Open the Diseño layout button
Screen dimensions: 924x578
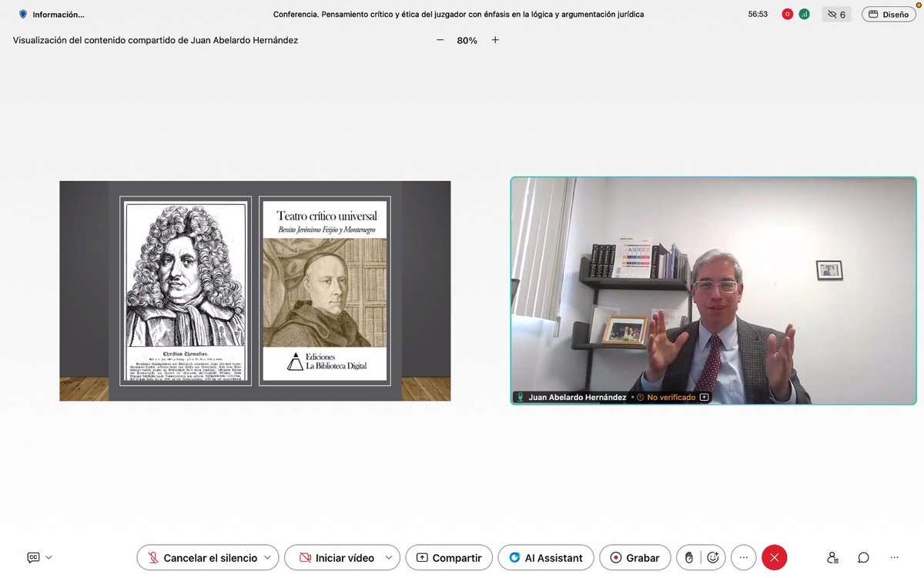(x=889, y=14)
